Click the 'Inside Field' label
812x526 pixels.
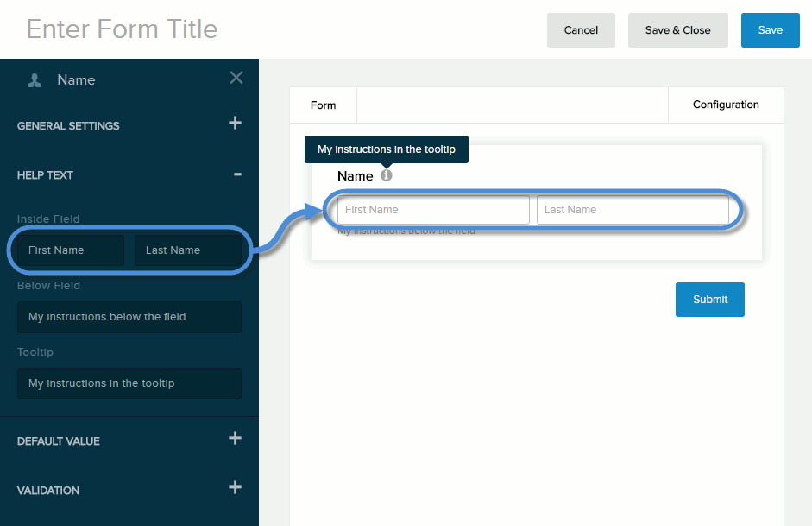click(48, 219)
